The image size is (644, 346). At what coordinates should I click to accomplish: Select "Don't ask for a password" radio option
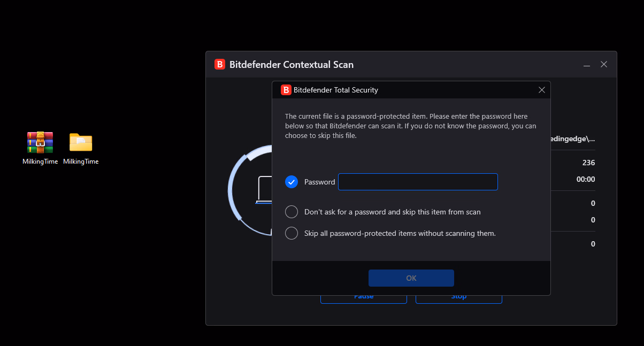(x=292, y=212)
